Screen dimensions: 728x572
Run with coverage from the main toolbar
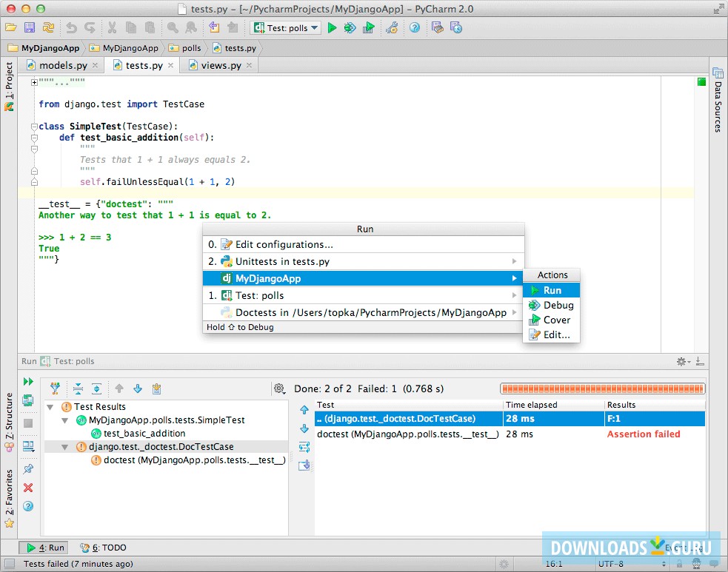369,28
